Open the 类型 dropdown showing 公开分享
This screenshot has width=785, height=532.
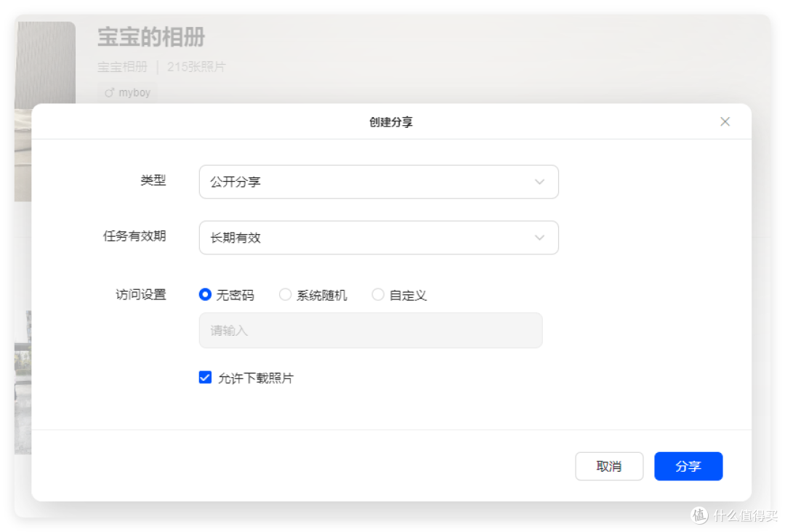coord(379,182)
